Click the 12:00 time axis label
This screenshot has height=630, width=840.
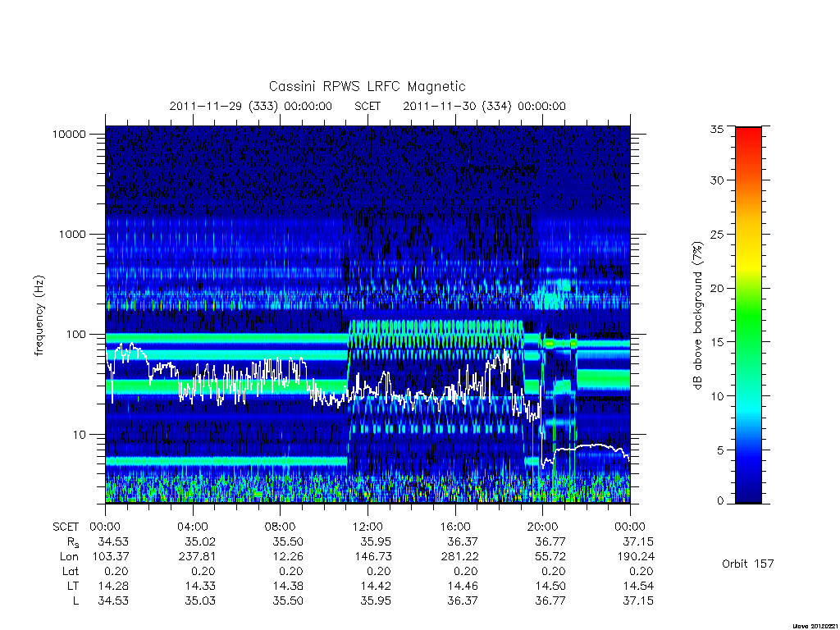point(367,527)
